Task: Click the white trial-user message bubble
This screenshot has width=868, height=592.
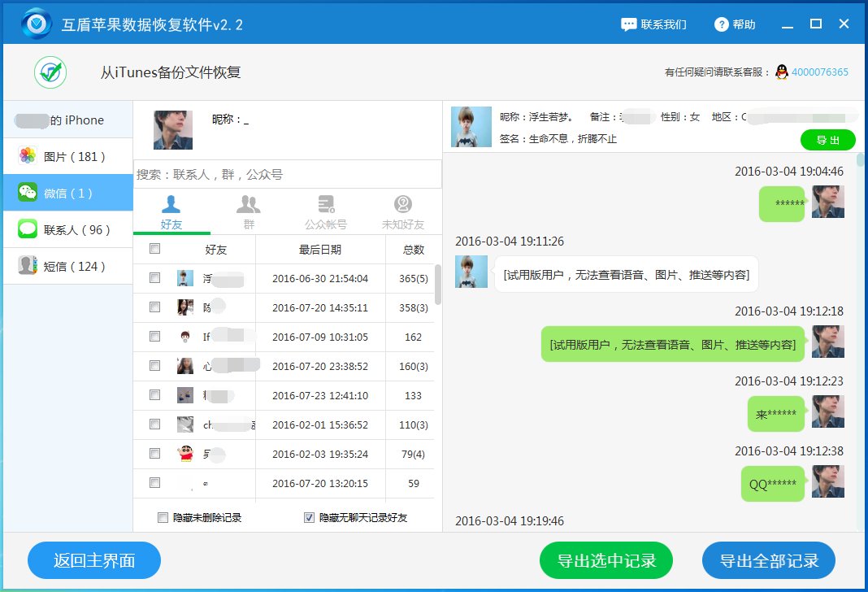Action: [626, 274]
